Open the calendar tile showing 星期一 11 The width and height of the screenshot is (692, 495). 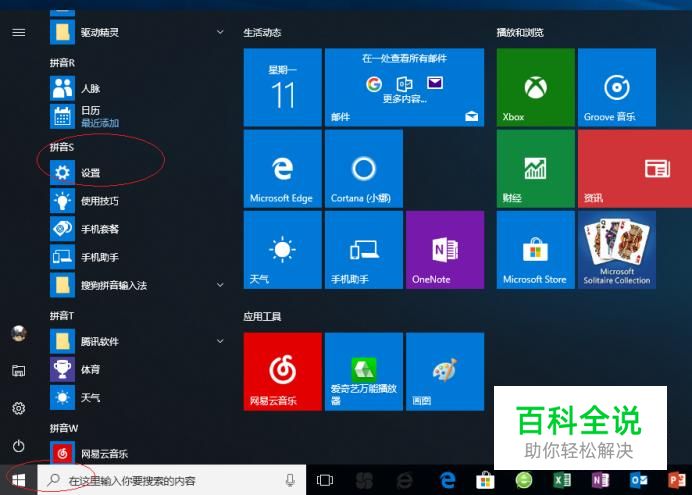282,87
